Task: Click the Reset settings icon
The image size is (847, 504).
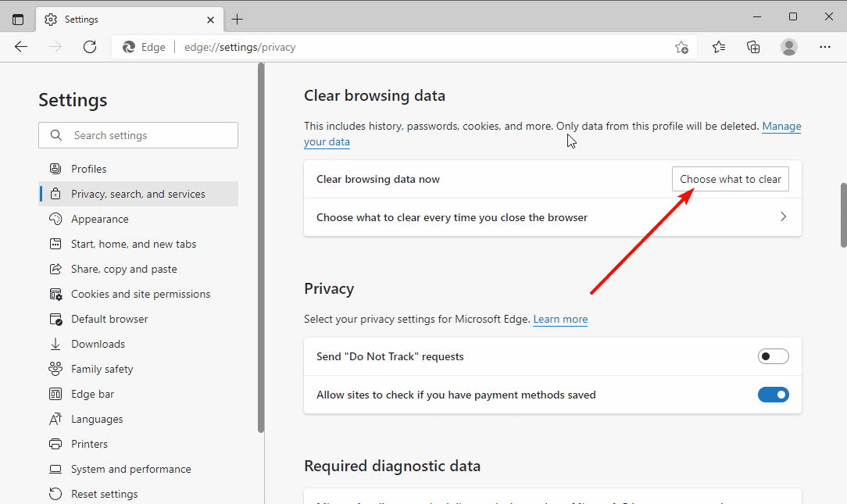Action: pos(55,494)
